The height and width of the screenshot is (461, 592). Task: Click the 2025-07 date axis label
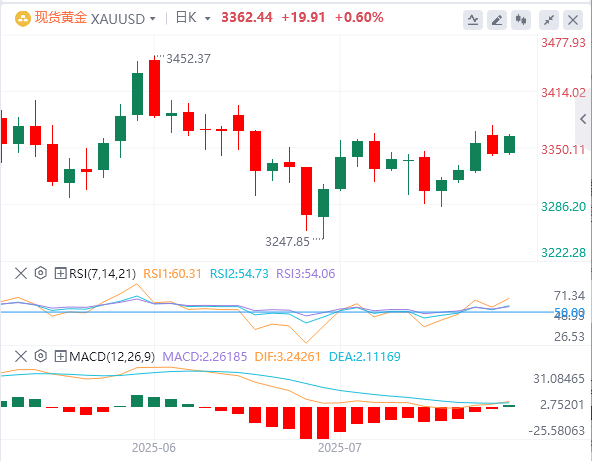coord(339,448)
